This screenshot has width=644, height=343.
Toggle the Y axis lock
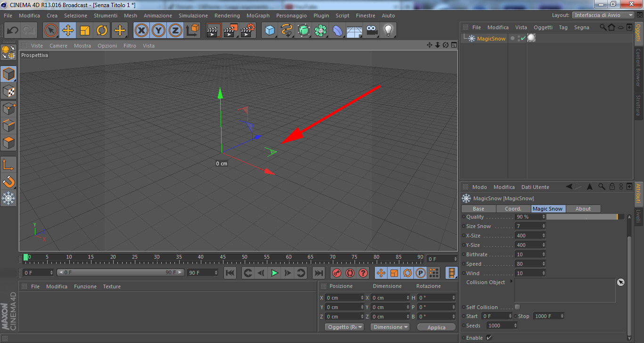158,31
